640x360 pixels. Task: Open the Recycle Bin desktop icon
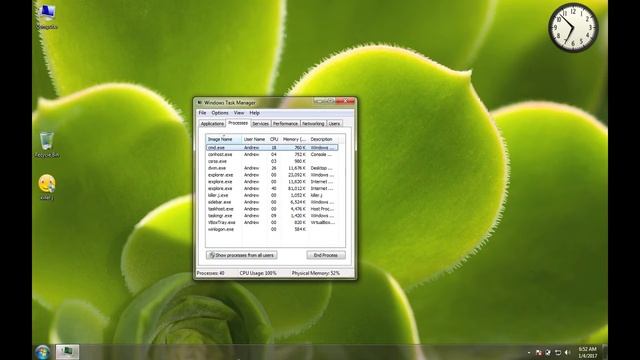pyautogui.click(x=47, y=144)
